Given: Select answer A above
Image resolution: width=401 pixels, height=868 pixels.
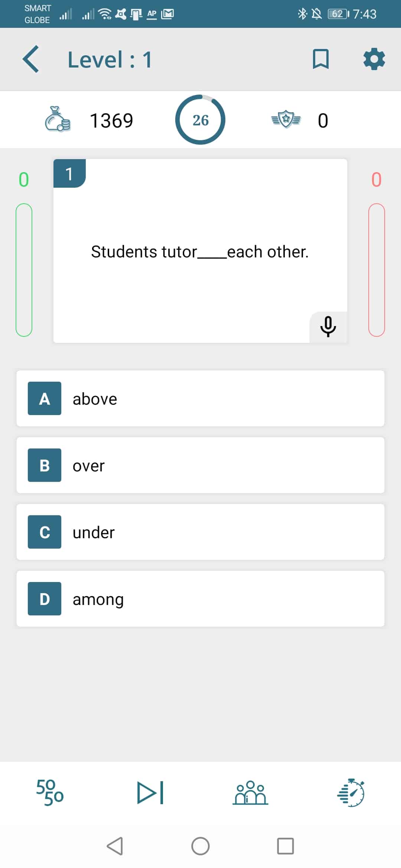Looking at the screenshot, I should 200,398.
